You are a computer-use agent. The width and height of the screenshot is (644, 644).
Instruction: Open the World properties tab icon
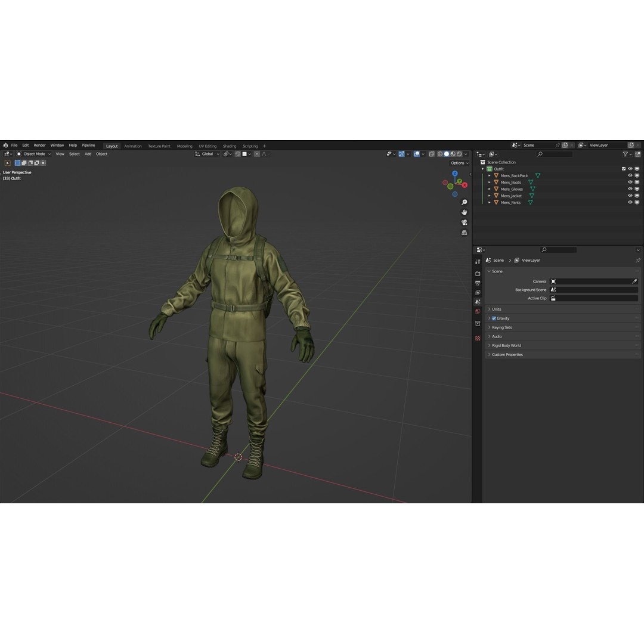478,311
